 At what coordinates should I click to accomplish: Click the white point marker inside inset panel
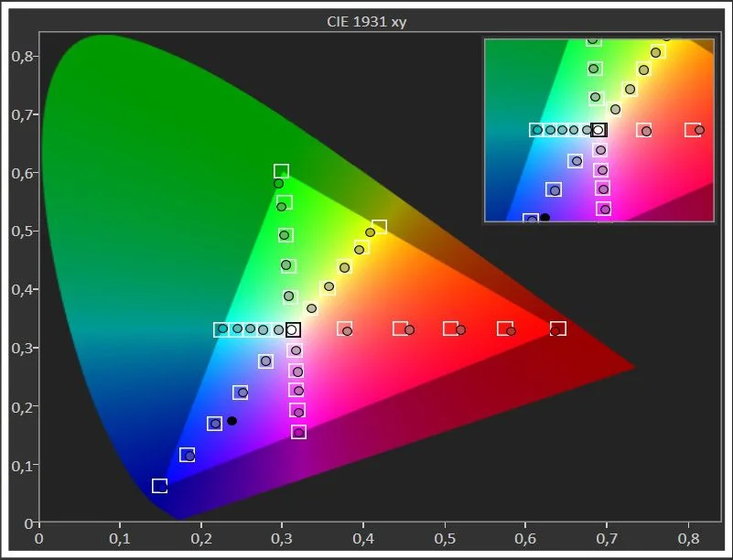(x=599, y=130)
